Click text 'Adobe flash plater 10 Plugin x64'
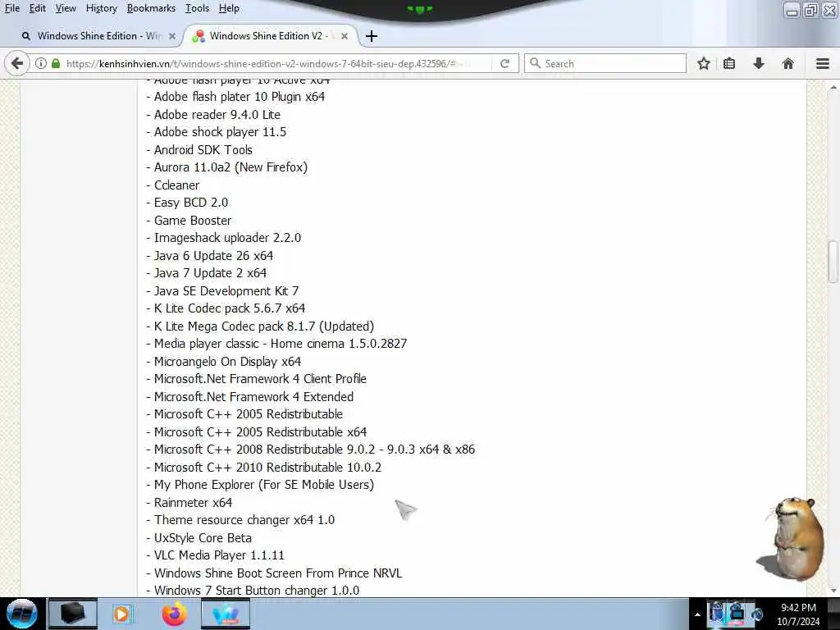 [239, 97]
